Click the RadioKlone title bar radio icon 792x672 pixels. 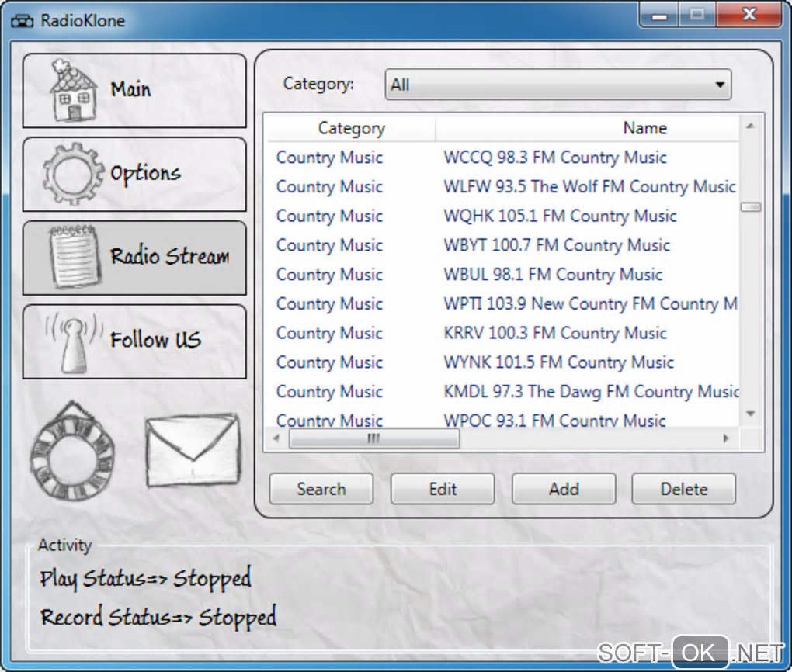coord(23,21)
